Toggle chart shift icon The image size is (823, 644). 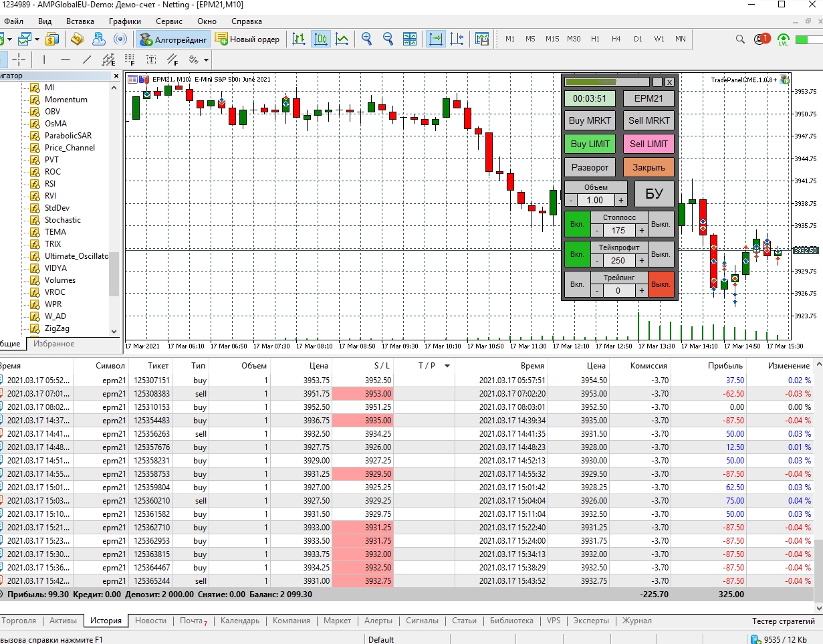click(x=457, y=39)
